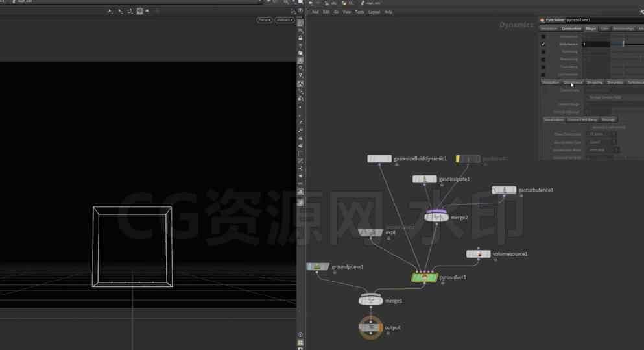Select the gasturbulence1 node

click(x=504, y=190)
